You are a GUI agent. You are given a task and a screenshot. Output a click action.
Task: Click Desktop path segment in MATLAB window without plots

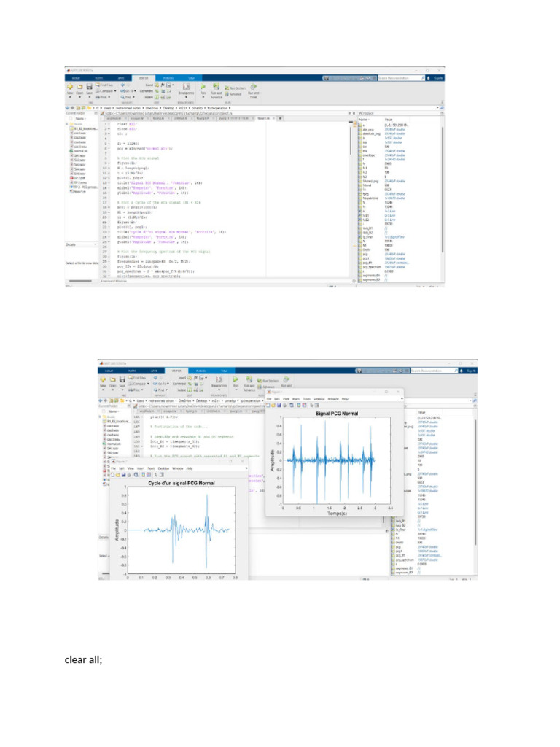click(168, 108)
